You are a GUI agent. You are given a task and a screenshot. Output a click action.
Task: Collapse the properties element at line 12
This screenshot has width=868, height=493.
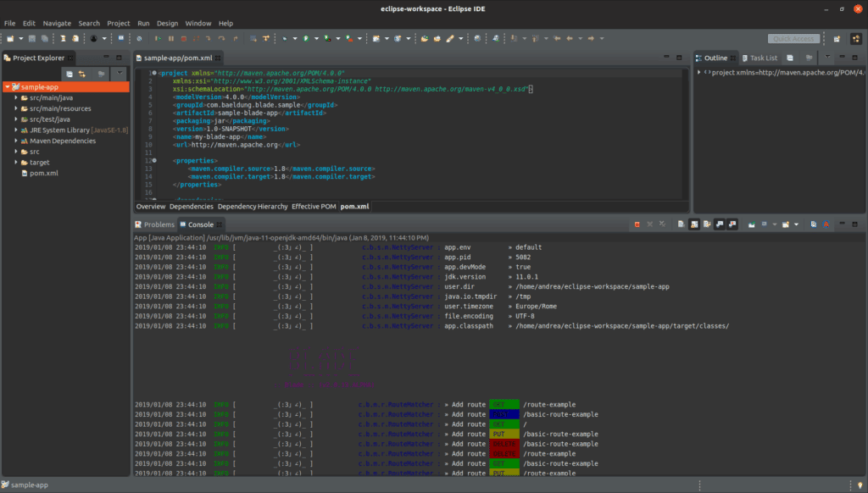click(153, 160)
